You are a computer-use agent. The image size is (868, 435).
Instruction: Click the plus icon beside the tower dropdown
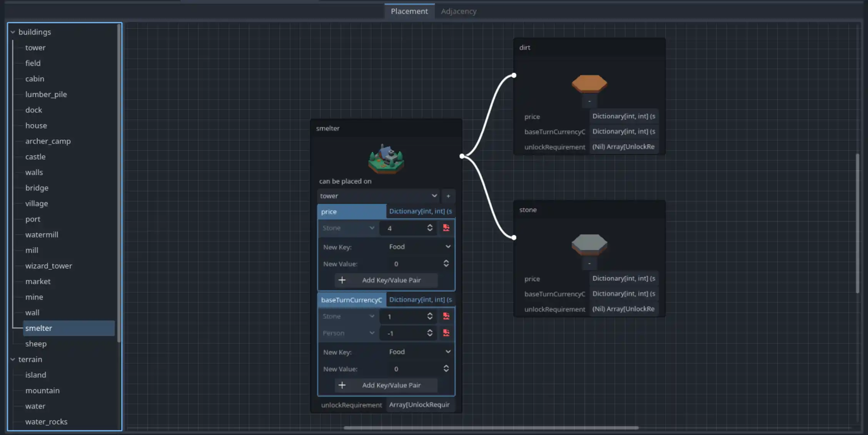[448, 196]
